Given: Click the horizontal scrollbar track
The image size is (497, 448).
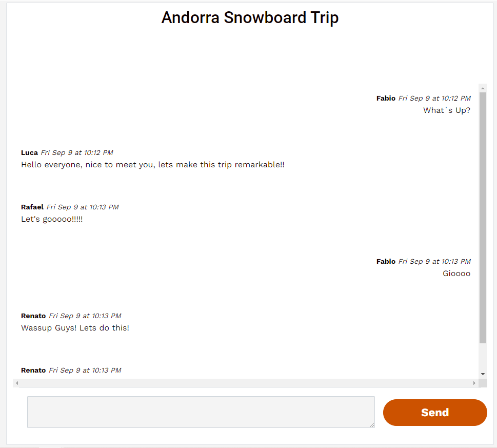Looking at the screenshot, I should coord(245,383).
